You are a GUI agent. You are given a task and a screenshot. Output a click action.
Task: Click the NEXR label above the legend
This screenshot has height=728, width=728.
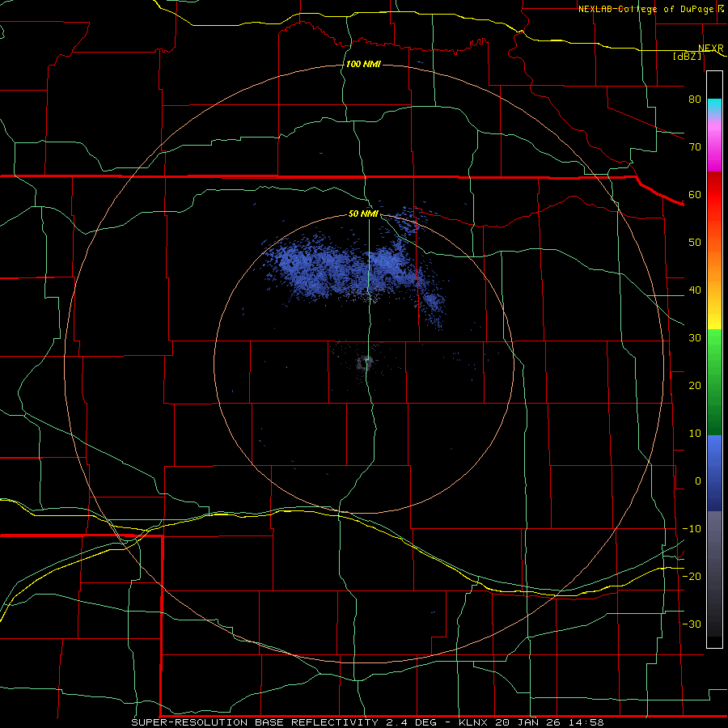click(x=710, y=49)
